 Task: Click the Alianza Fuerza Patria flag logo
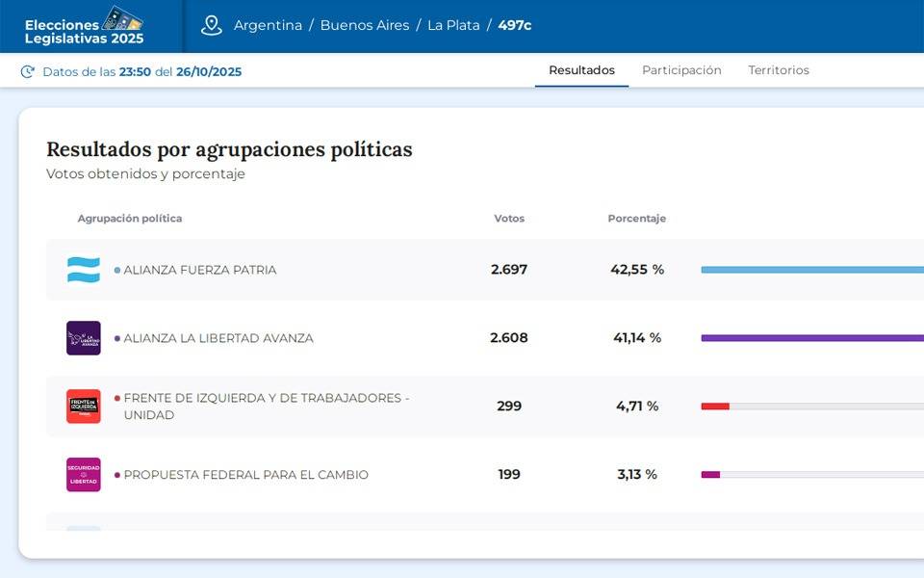pyautogui.click(x=84, y=270)
